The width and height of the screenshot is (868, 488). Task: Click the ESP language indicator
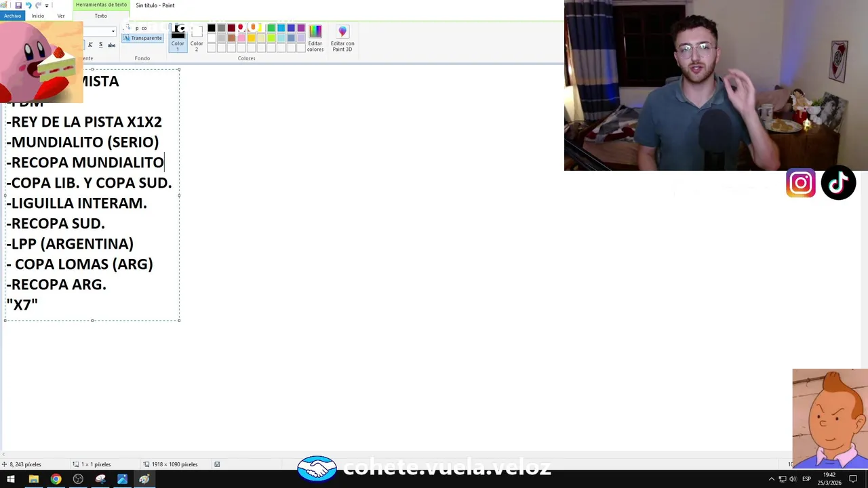click(x=806, y=479)
